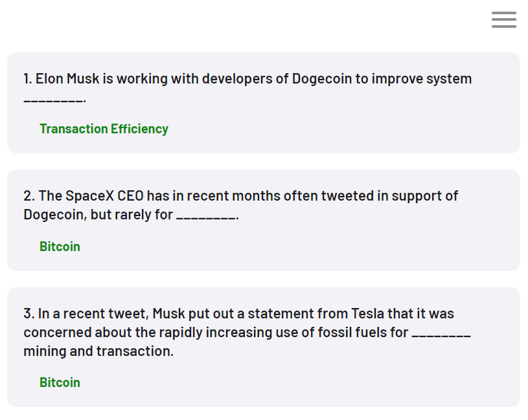
Task: Click the first question card background
Action: (264, 103)
